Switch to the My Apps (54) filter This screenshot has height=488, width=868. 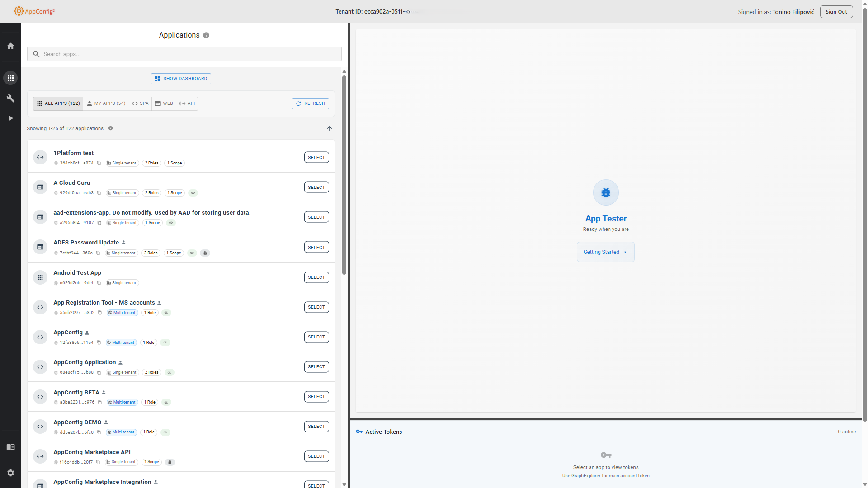click(106, 103)
